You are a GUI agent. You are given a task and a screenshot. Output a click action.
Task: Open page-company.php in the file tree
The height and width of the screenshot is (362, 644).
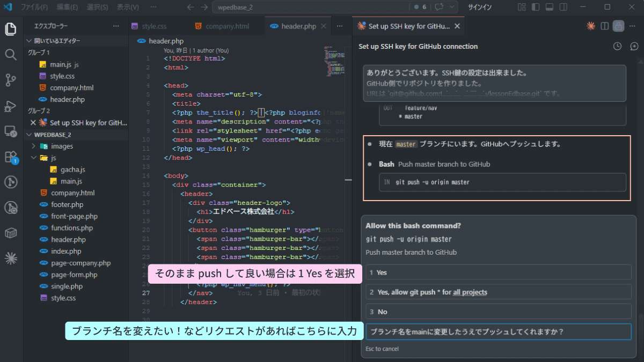(80, 263)
